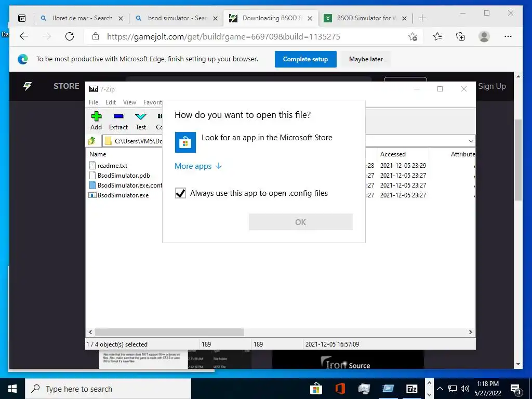Close the Downloading BSOD tab
532x399 pixels.
pos(310,18)
